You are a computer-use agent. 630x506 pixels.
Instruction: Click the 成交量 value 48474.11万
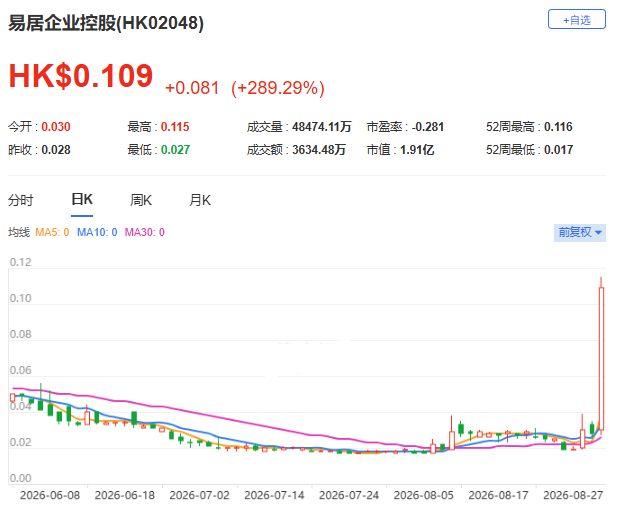click(x=322, y=127)
